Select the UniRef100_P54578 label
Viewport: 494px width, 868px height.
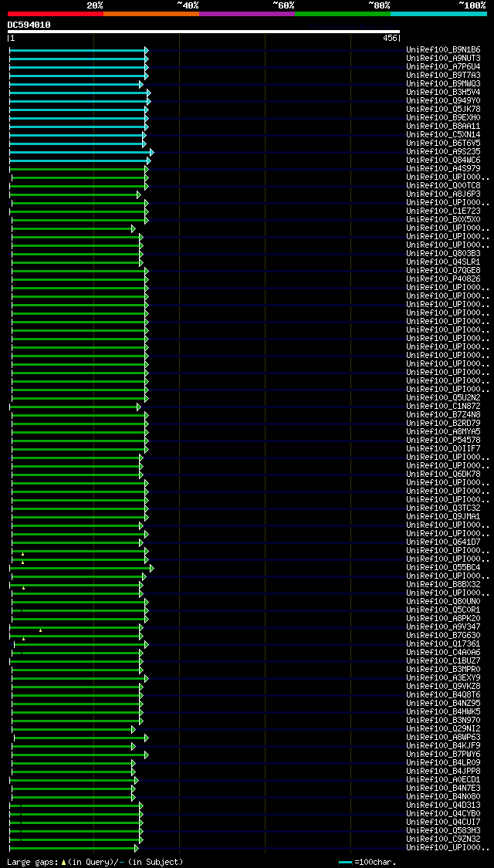tap(443, 440)
